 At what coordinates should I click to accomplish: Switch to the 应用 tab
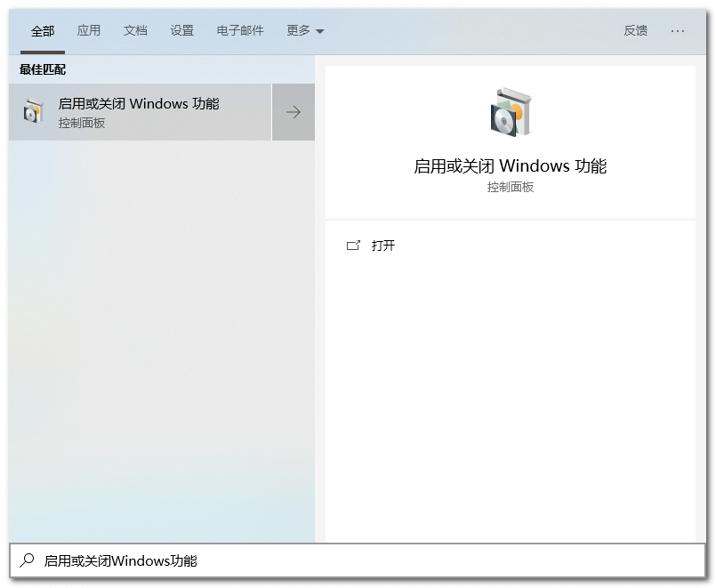pos(89,30)
